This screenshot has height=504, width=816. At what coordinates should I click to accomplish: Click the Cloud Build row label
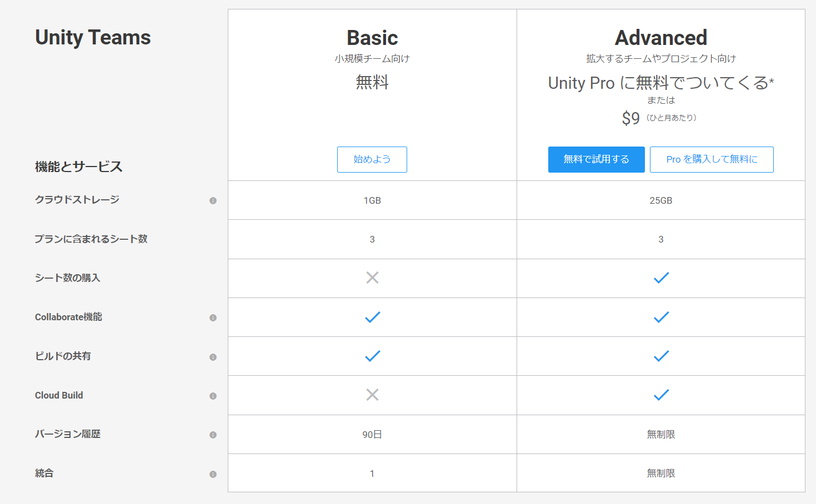pyautogui.click(x=59, y=395)
